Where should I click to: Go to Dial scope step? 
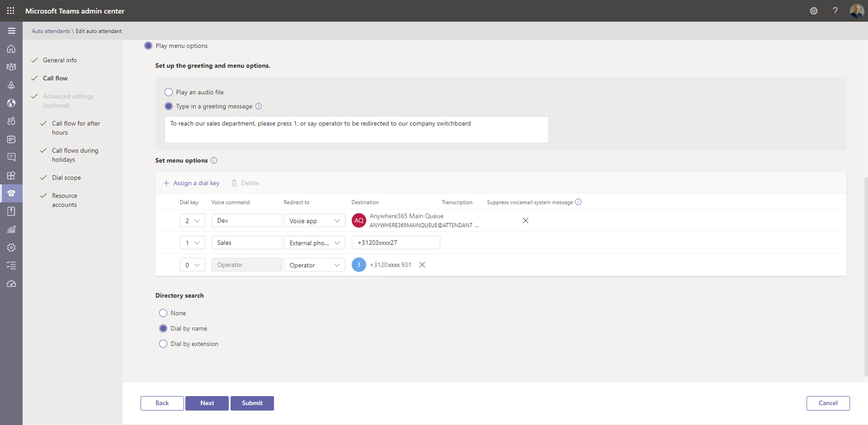[66, 177]
